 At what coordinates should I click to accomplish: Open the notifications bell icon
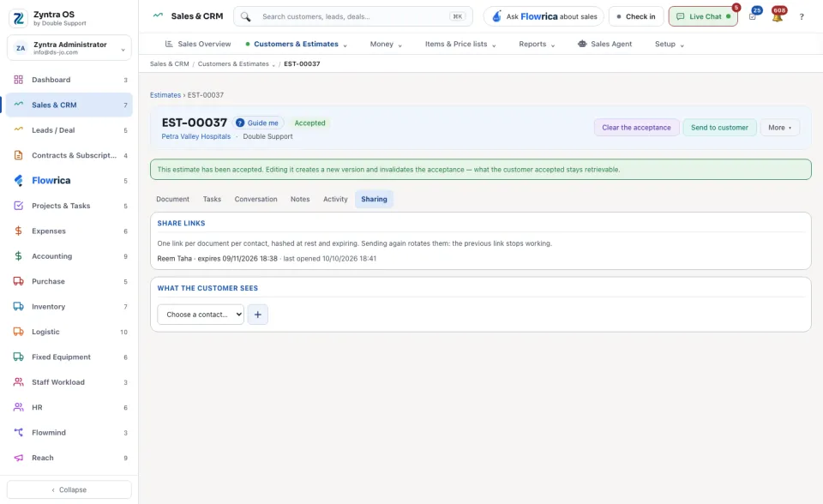(778, 17)
